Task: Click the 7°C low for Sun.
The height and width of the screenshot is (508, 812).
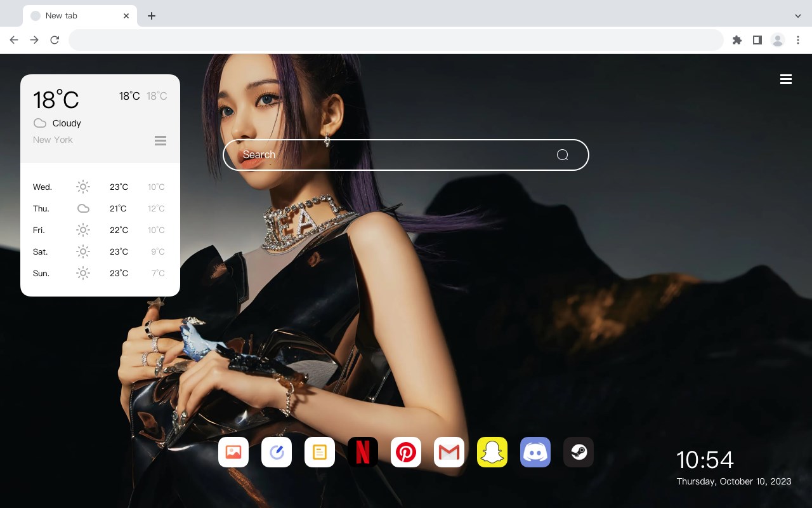Action: click(158, 274)
